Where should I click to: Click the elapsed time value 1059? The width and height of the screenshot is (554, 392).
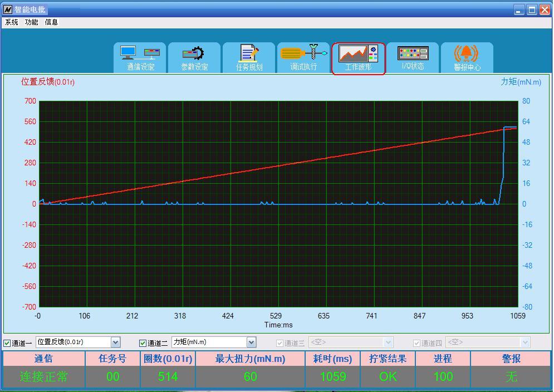pyautogui.click(x=333, y=377)
